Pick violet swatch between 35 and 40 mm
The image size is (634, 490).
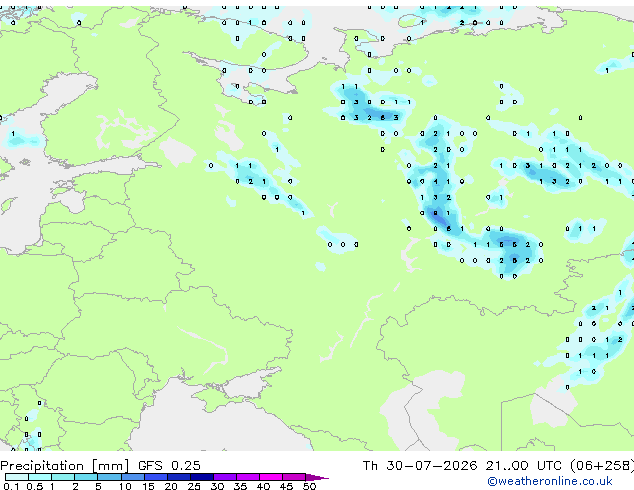(247, 477)
